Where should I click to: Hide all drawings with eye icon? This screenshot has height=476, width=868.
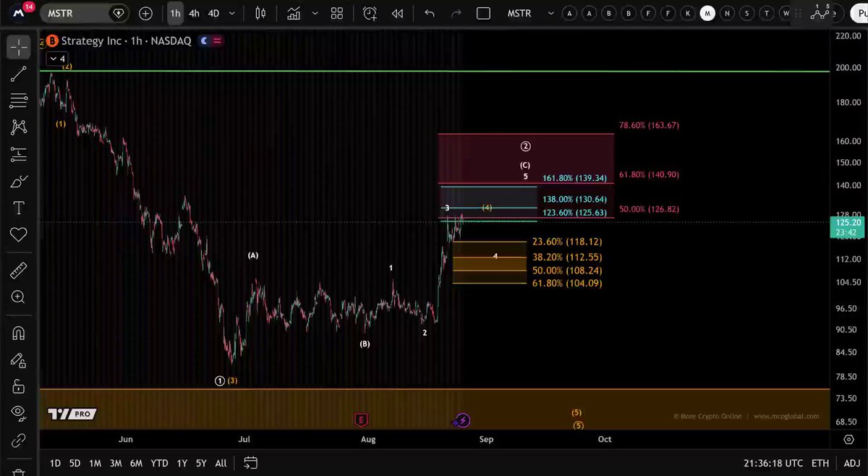pos(18,412)
